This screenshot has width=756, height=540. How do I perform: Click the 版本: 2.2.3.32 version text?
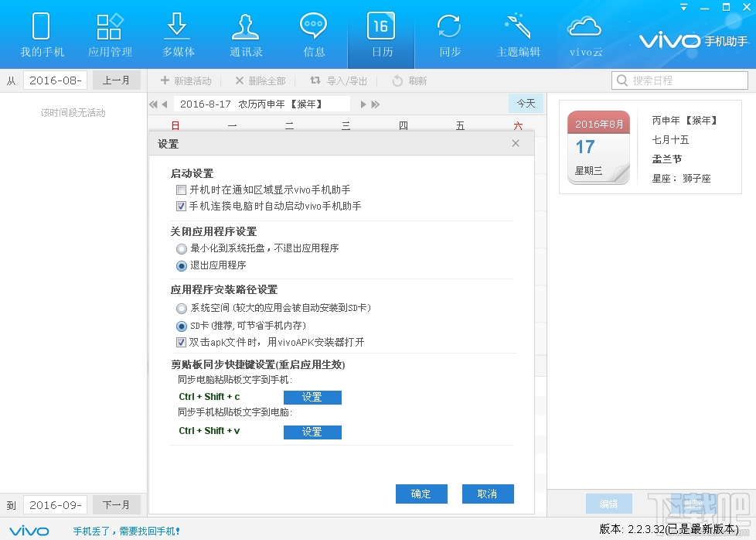coord(669,529)
